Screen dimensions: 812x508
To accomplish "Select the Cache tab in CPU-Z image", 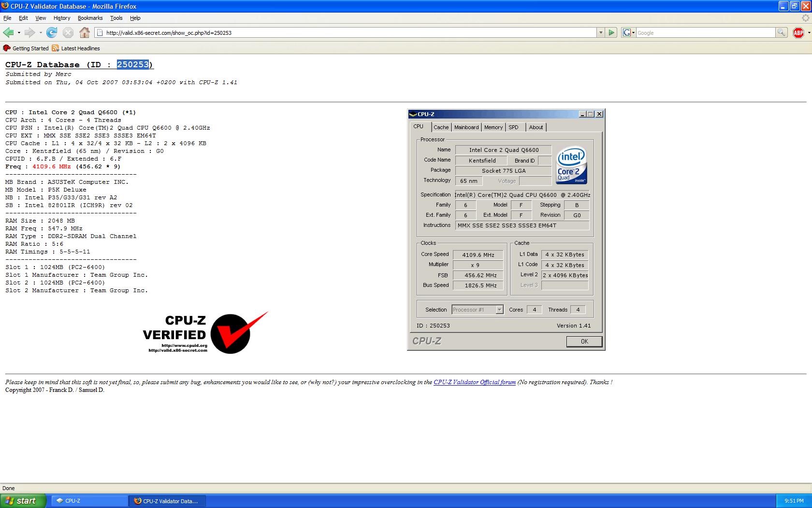I will pyautogui.click(x=441, y=127).
